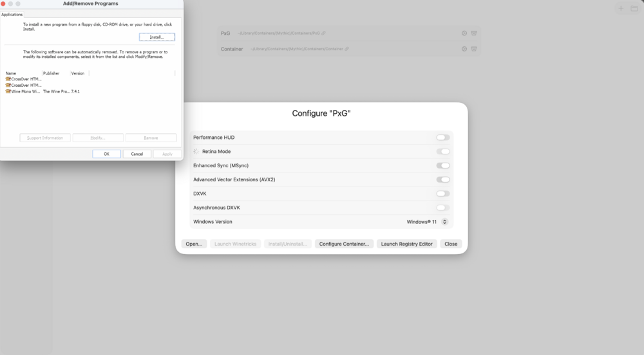The image size is (644, 355).
Task: Click the Version column header
Action: tap(78, 73)
